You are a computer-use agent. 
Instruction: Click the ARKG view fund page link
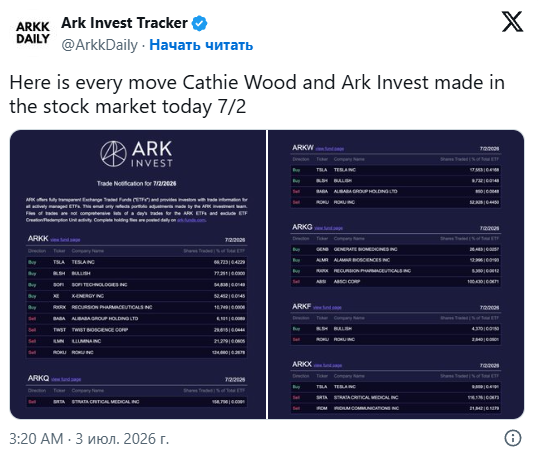tap(328, 228)
